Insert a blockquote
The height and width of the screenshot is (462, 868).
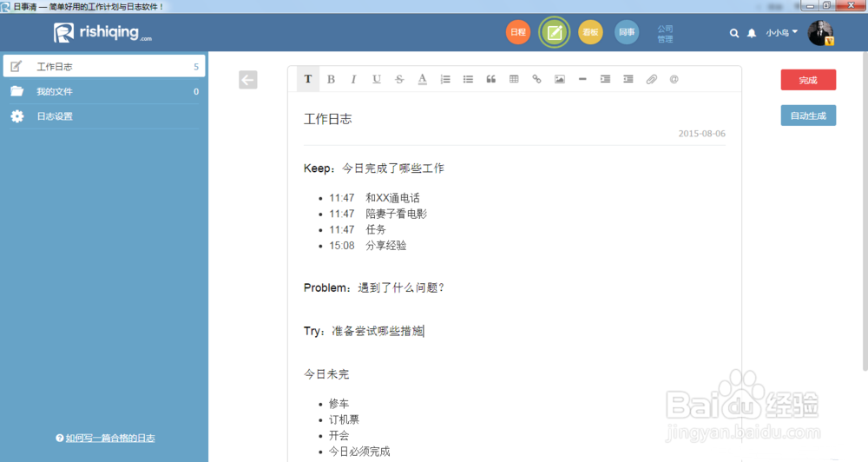click(x=491, y=79)
